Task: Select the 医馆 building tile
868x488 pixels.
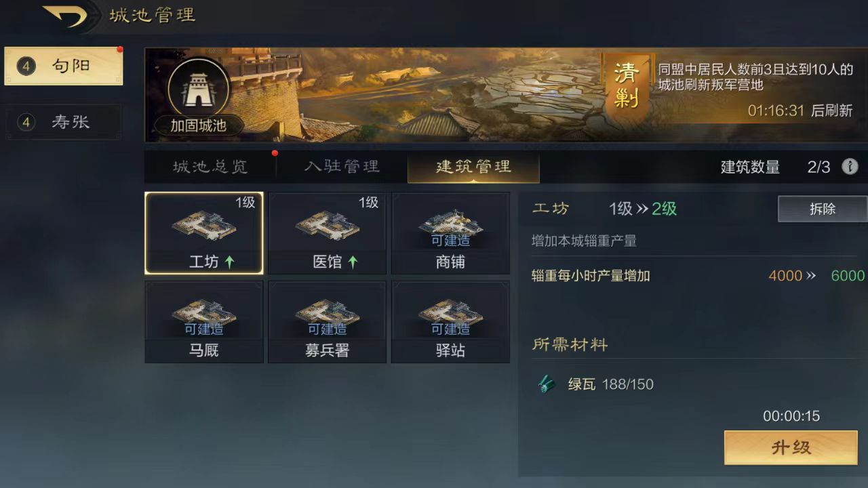Action: 328,233
